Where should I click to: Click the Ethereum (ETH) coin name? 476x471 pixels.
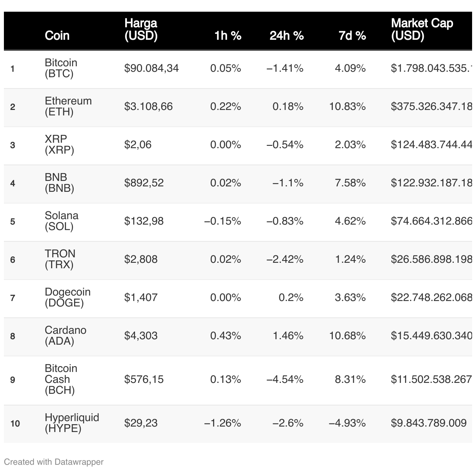pyautogui.click(x=68, y=106)
